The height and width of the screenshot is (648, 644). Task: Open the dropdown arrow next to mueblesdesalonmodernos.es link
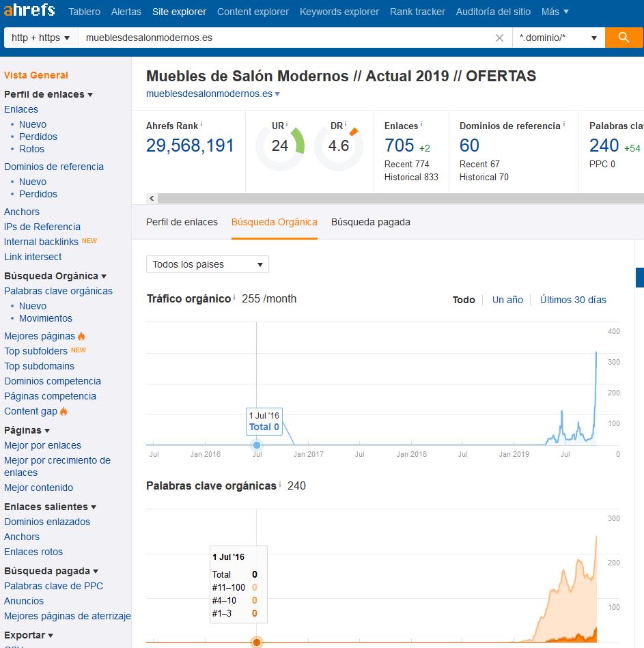(277, 94)
